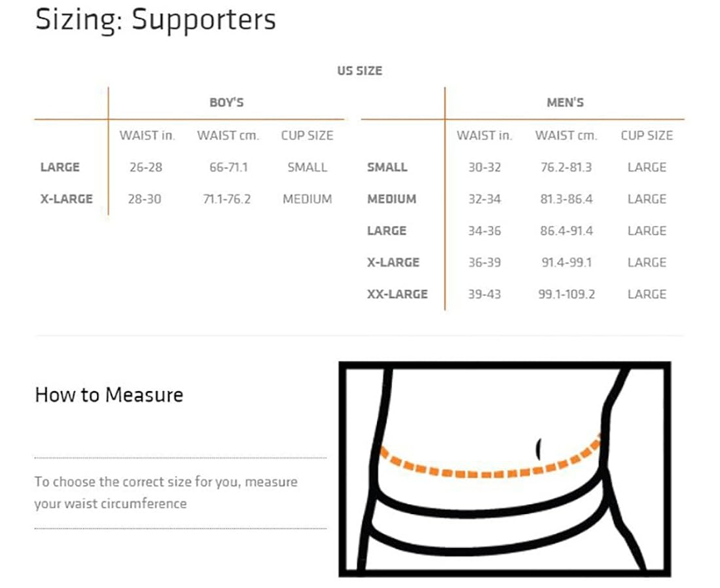Click the MEDIUM cup size cell
Screen dimensions: 720x588
pyautogui.click(x=307, y=199)
